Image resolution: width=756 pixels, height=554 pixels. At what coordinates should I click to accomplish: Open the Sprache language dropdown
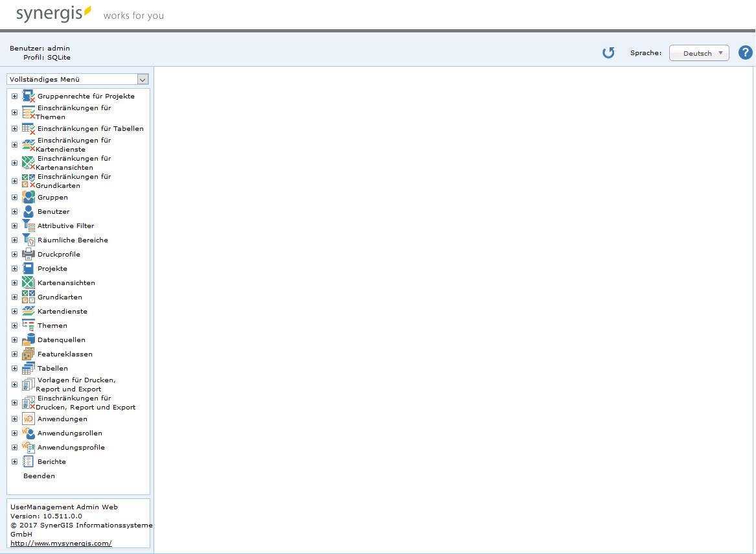[x=699, y=53]
